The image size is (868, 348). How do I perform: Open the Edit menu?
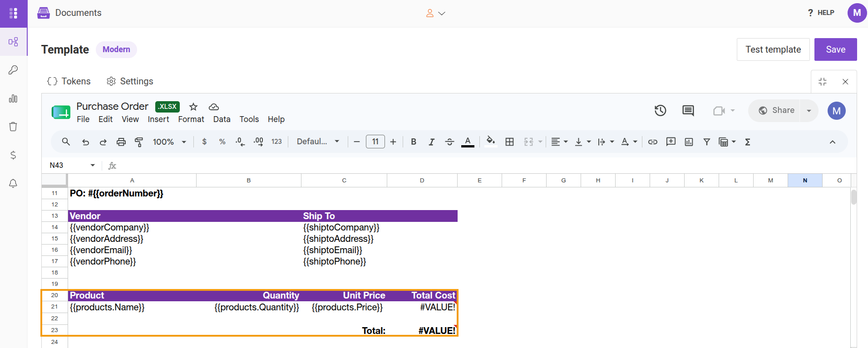105,119
